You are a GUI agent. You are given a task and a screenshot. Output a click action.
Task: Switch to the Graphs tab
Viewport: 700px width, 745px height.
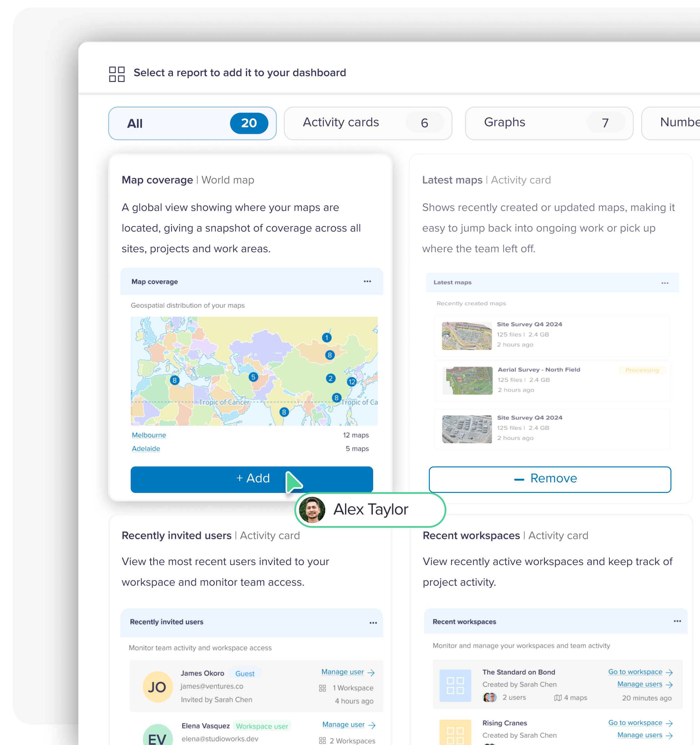coord(549,123)
